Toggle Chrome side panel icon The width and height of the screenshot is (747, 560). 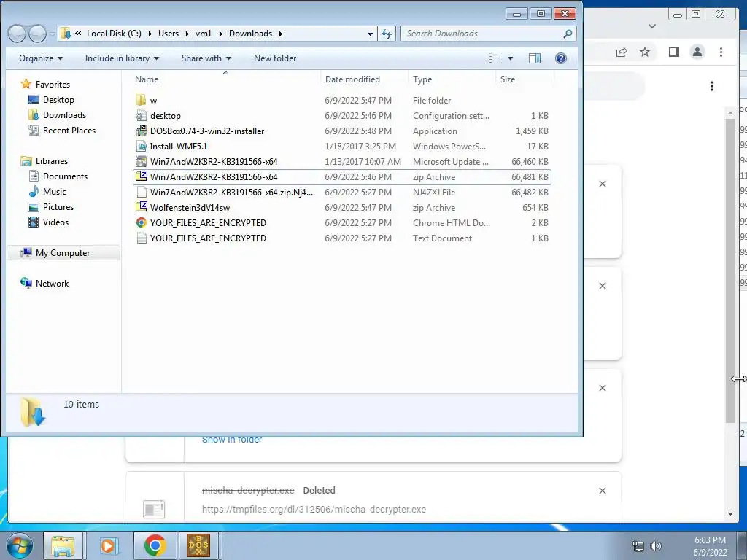point(673,52)
